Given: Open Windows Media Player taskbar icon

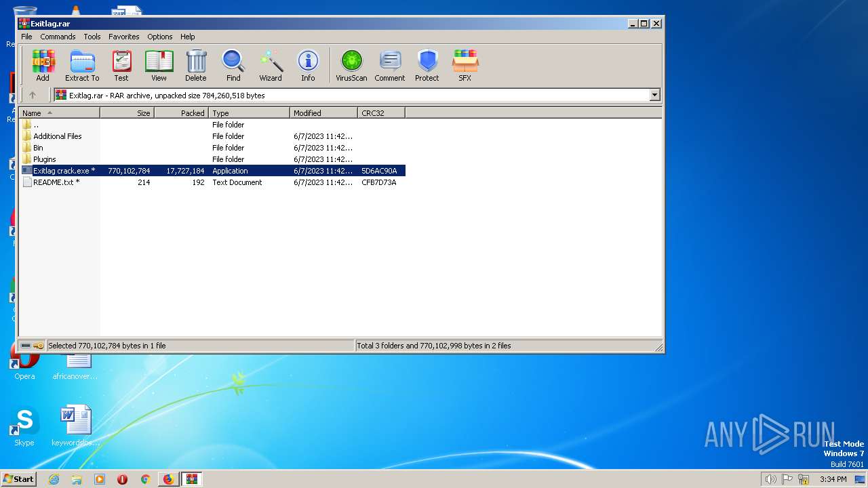Looking at the screenshot, I should click(x=100, y=479).
